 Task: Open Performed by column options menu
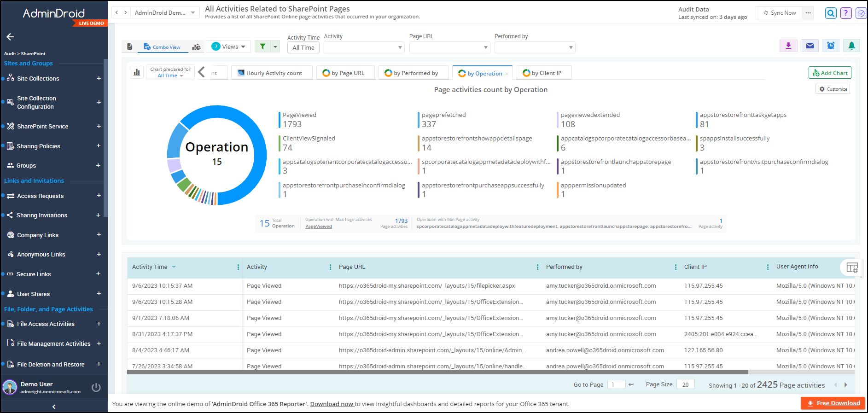(x=676, y=267)
